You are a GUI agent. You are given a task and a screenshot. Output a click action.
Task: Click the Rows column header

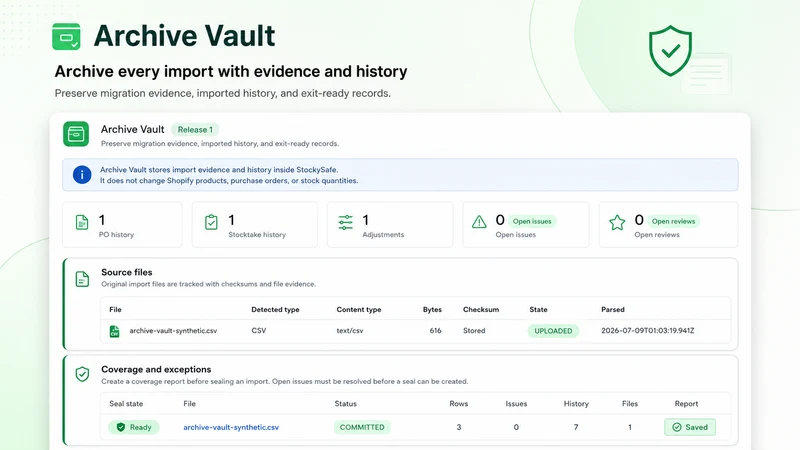[459, 404]
